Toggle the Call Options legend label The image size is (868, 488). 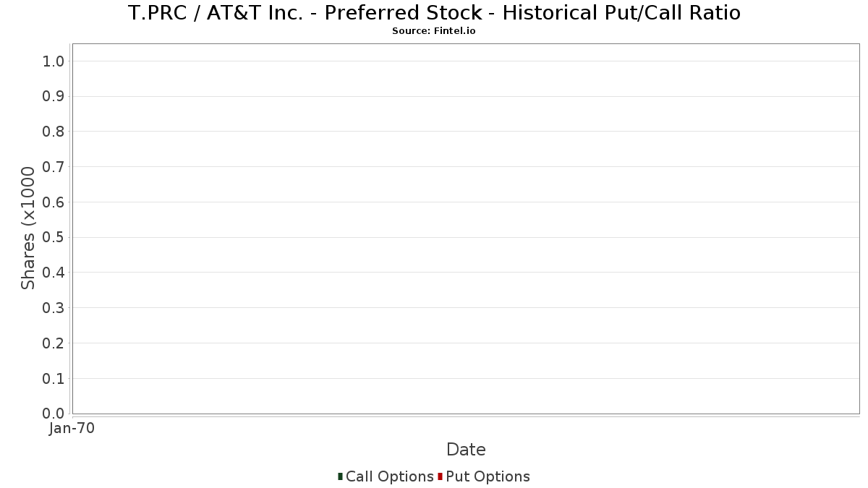tap(390, 476)
